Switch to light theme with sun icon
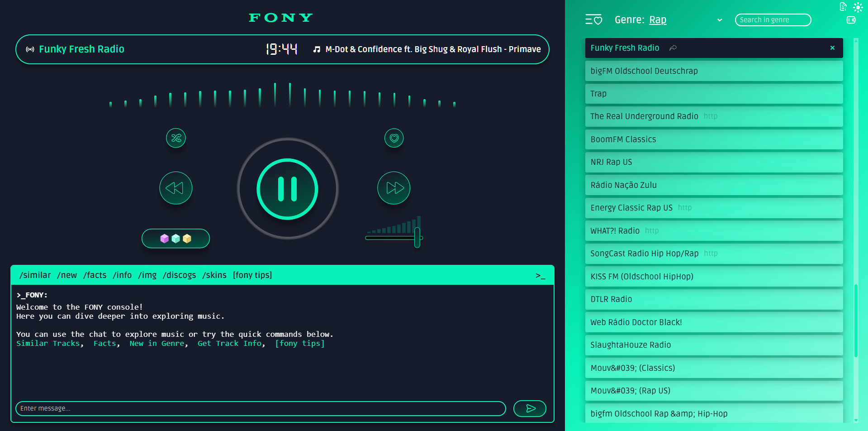This screenshot has width=868, height=431. pyautogui.click(x=858, y=7)
